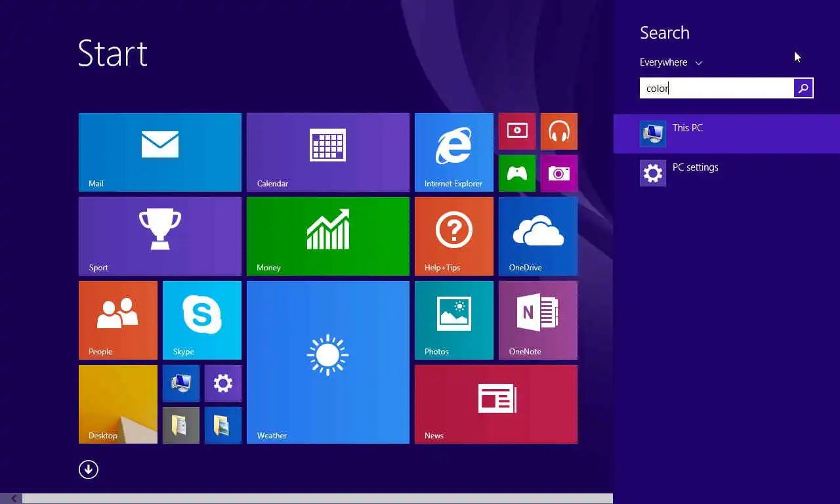Open the Mail tile
Screen dimensions: 840x504
(x=160, y=152)
